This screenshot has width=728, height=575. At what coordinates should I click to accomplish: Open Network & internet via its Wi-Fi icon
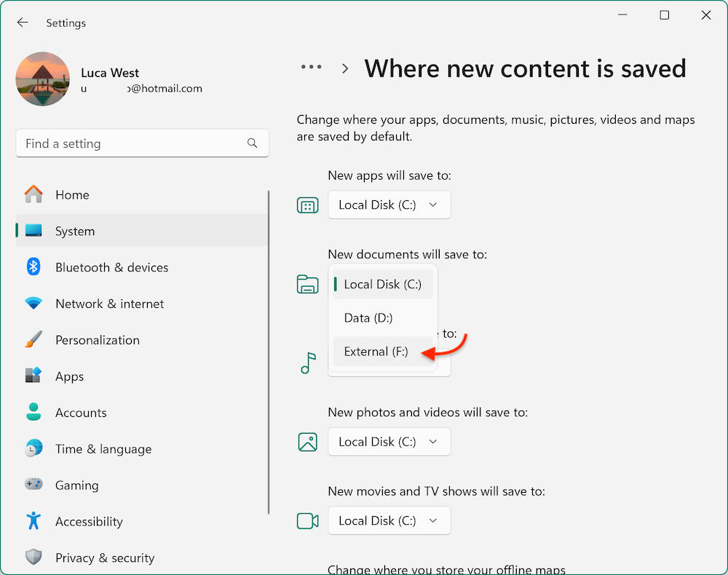point(33,304)
